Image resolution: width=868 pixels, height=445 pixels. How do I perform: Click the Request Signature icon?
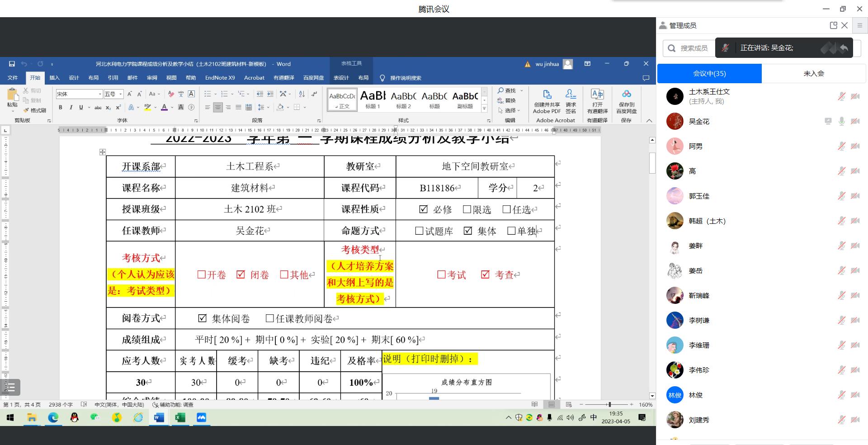point(571,100)
